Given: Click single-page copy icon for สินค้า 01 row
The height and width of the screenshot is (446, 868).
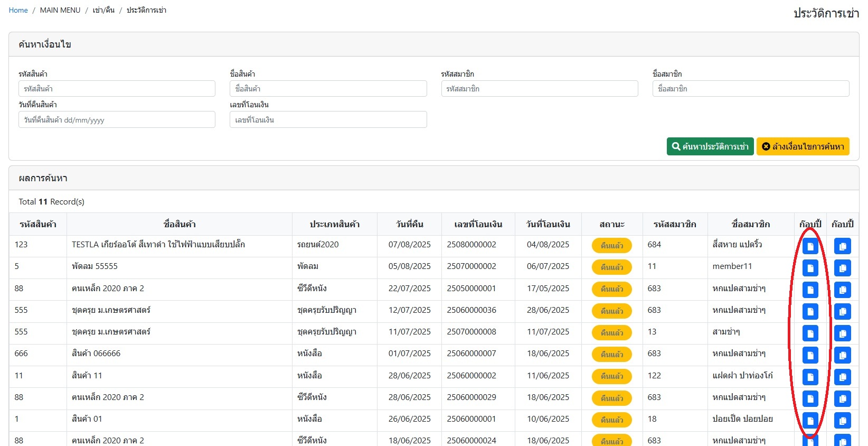Looking at the screenshot, I should (x=810, y=421).
